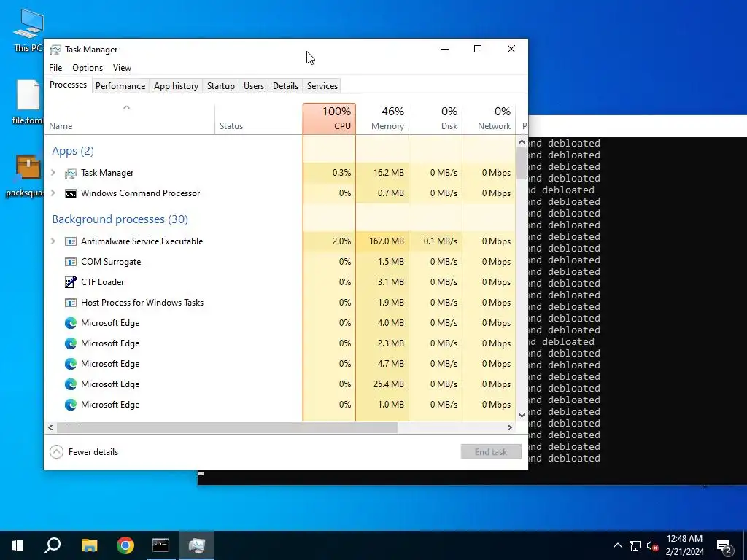Select the Processes tab
Viewport: 747px width, 560px height.
coord(68,85)
